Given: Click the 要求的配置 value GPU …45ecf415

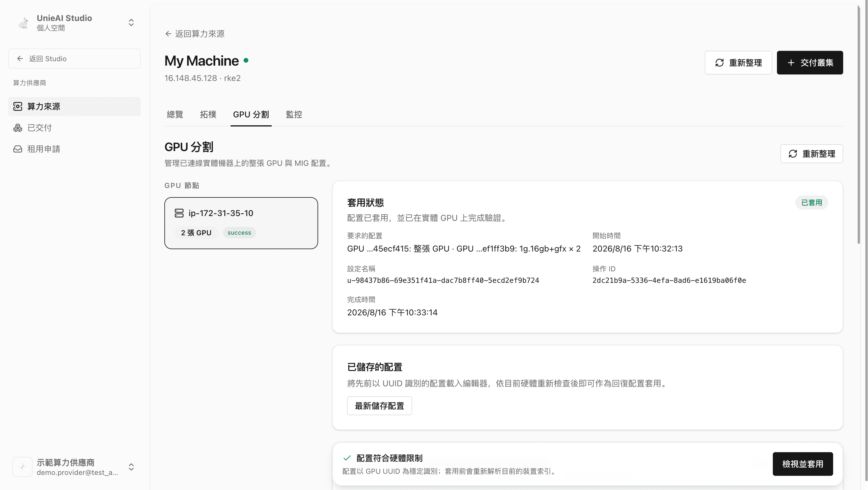Looking at the screenshot, I should pyautogui.click(x=464, y=249).
